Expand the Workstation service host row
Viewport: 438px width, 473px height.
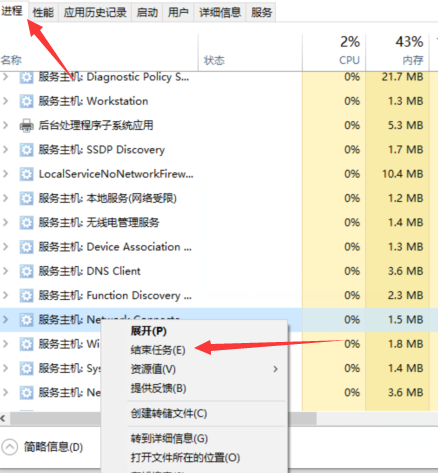tap(5, 101)
